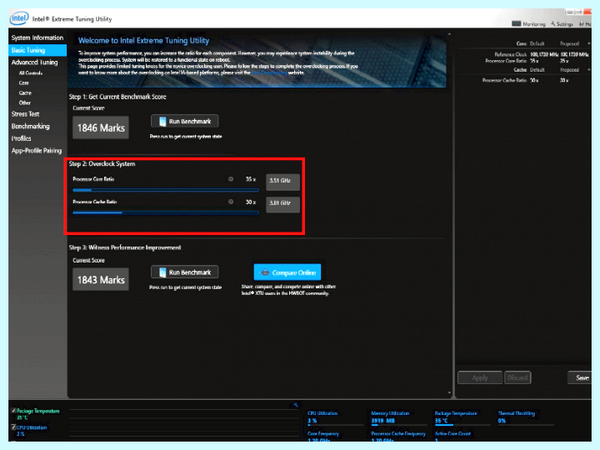Click Welcome to Intel Extreme Tuning Utility title

point(144,41)
